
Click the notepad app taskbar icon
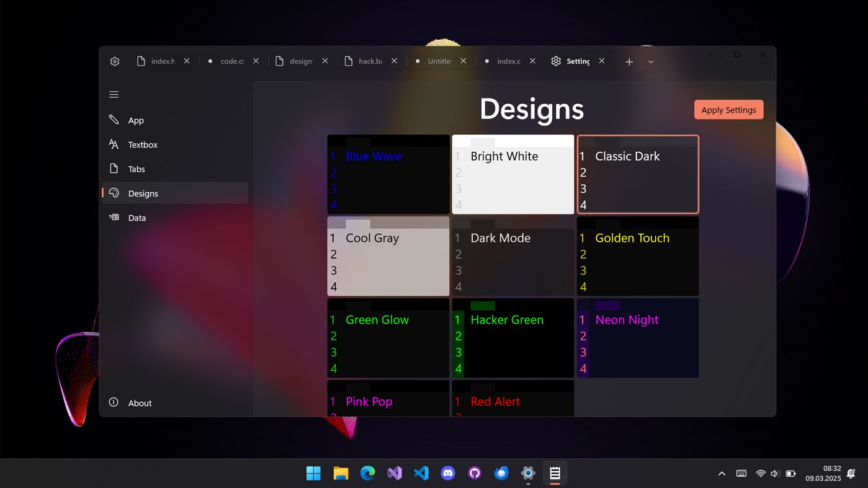(555, 473)
